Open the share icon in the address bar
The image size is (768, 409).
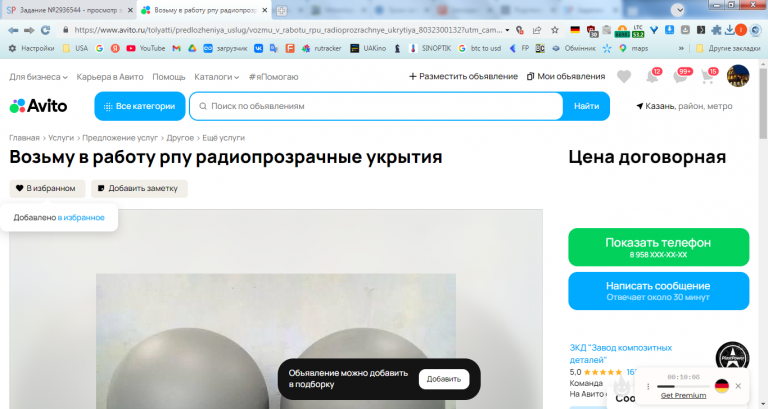(x=537, y=30)
